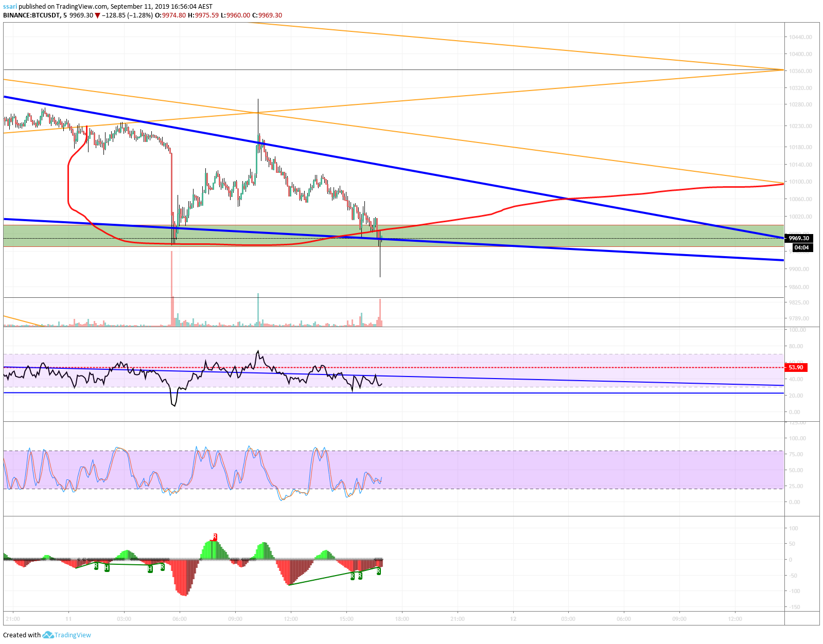This screenshot has width=823, height=644.
Task: Click the 'ssari' author name link
Action: point(10,7)
